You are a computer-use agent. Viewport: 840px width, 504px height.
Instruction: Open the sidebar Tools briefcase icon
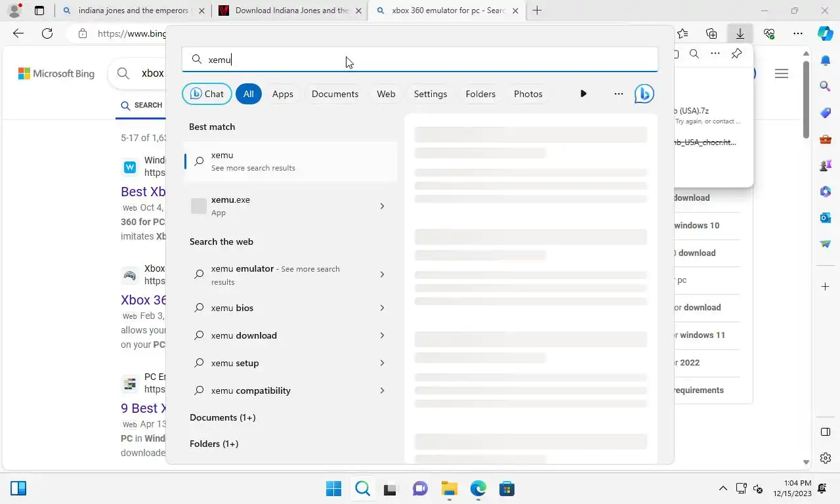tap(826, 139)
